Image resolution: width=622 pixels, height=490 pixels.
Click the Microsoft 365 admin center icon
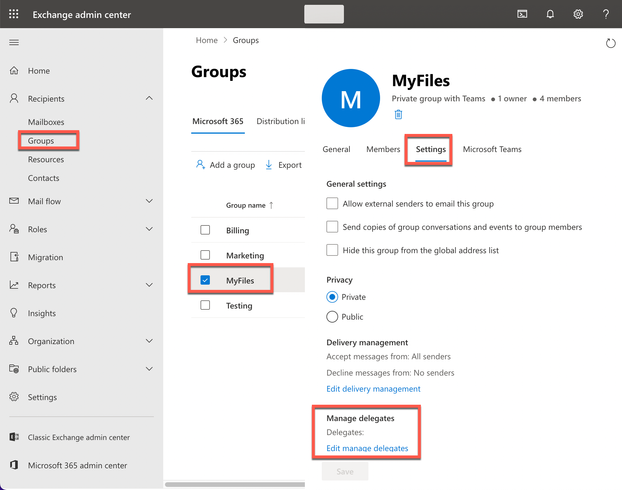click(14, 465)
